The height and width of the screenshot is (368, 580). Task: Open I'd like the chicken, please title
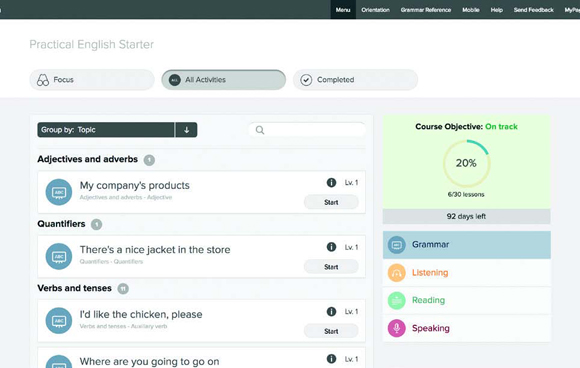141,314
